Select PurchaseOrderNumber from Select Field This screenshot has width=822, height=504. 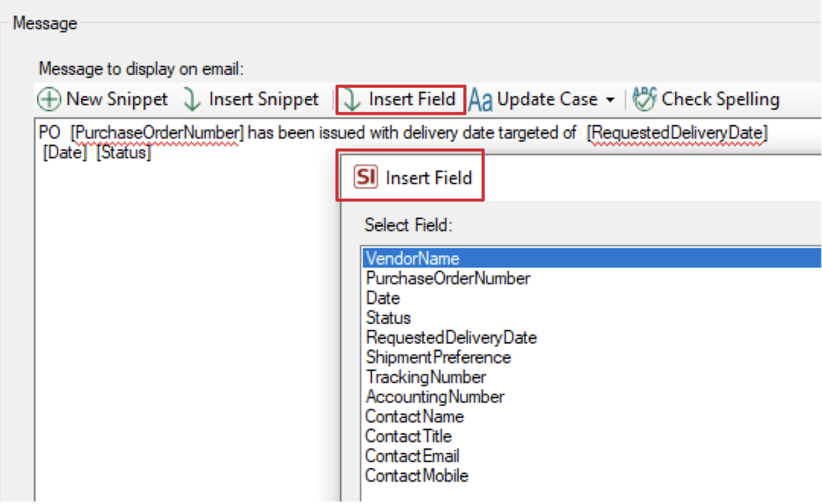click(448, 278)
